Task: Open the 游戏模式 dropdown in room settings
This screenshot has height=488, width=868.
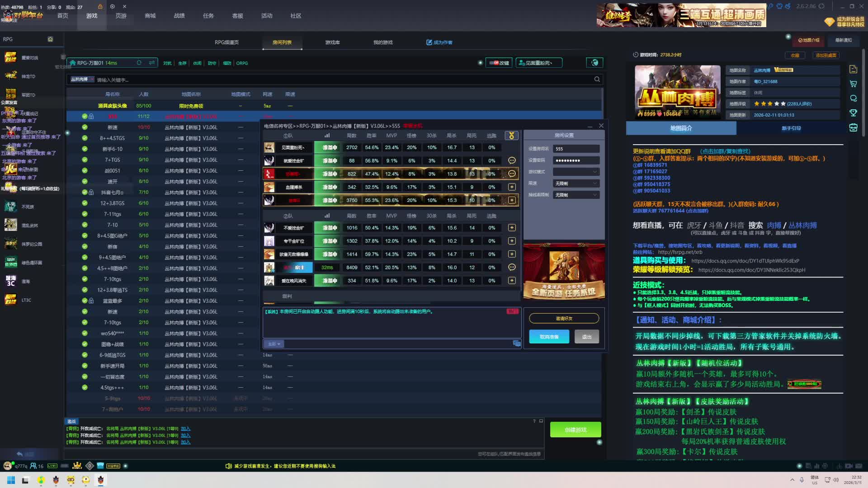Action: (576, 172)
